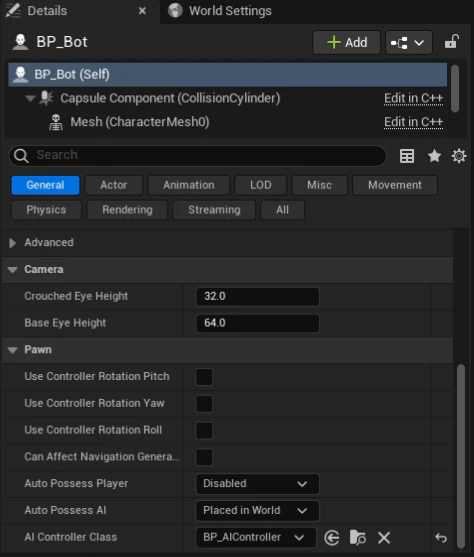Viewport: 474px width, 557px height.
Task: Click the Details panel pencil icon
Action: [14, 10]
